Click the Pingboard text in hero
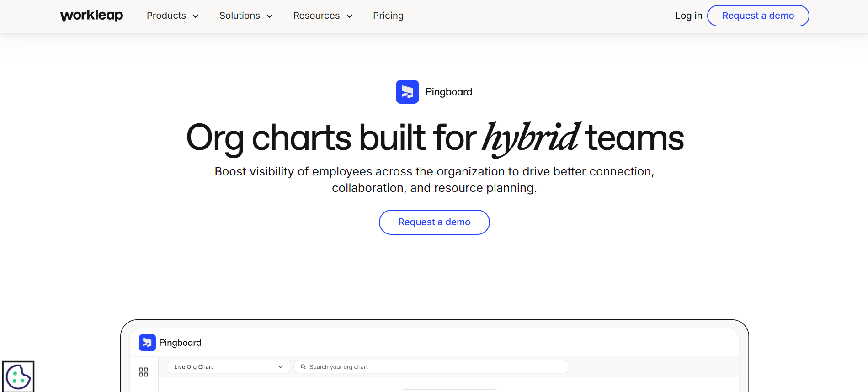Viewport: 868px width, 392px height. pyautogui.click(x=449, y=92)
